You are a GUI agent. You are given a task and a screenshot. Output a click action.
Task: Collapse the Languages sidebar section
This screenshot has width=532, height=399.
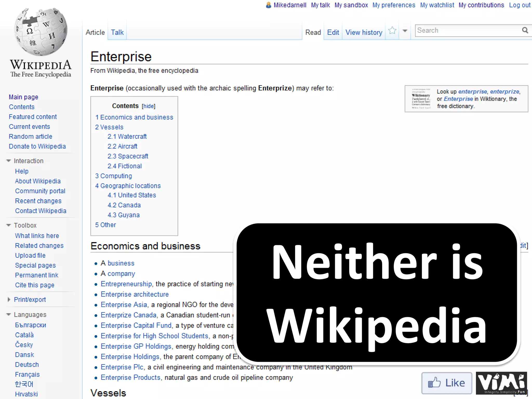point(9,315)
